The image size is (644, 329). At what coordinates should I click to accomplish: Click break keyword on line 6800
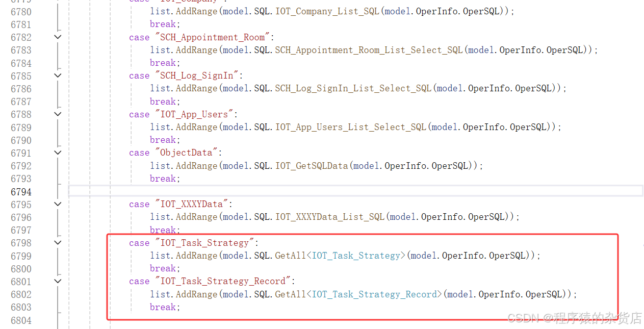click(163, 268)
